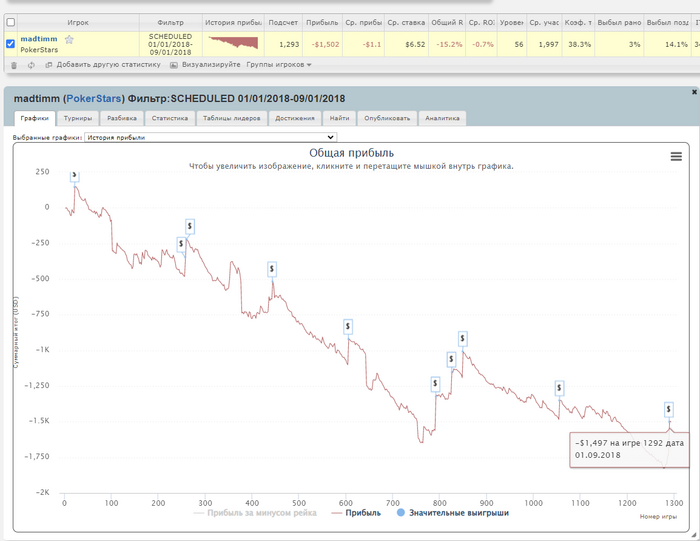Image resolution: width=700 pixels, height=541 pixels.
Task: Click the $ win marker near game 20
Action: pos(75,176)
